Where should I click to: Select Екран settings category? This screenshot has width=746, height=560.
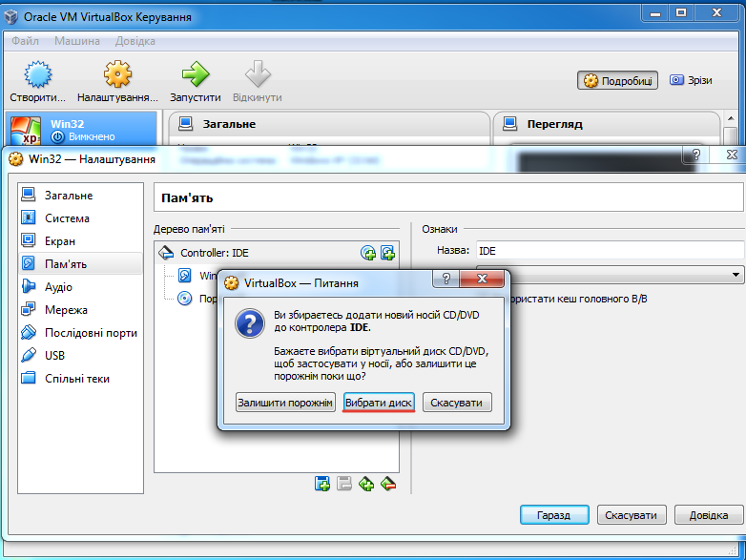click(x=80, y=241)
